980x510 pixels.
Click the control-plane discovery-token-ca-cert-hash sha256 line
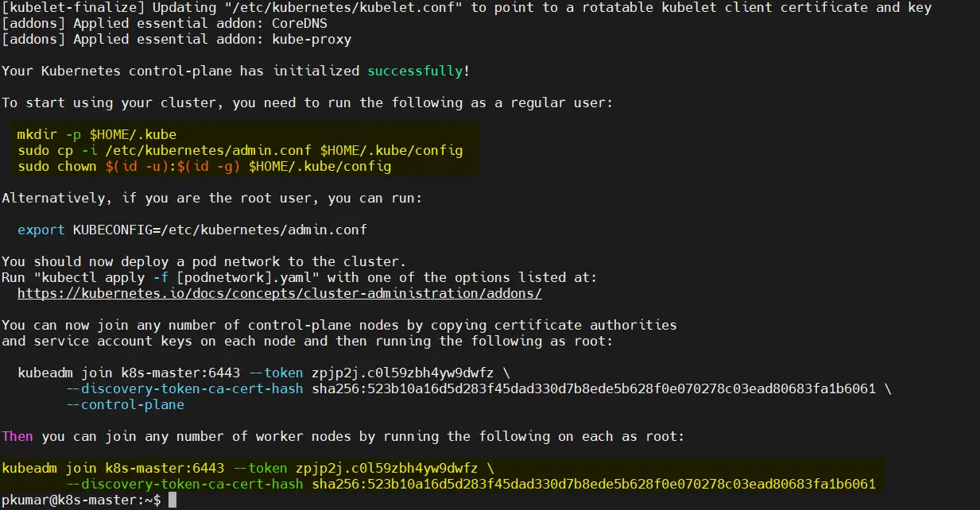[478, 388]
